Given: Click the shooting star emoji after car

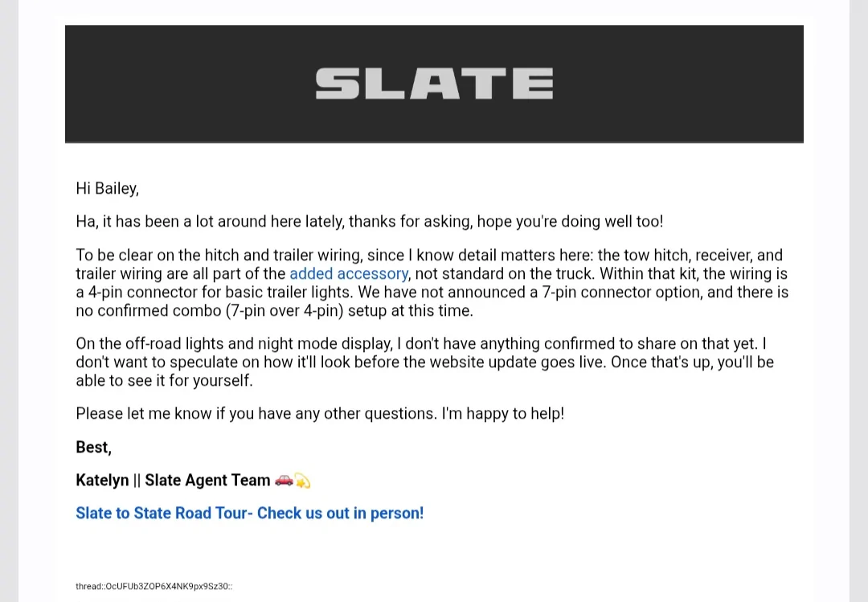Looking at the screenshot, I should coord(302,480).
